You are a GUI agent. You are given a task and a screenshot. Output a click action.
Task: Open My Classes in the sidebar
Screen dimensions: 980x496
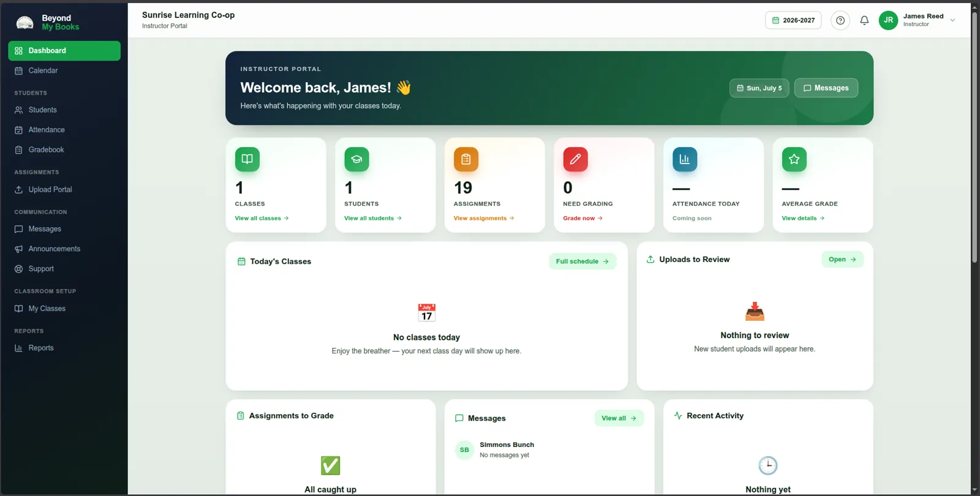click(64, 309)
